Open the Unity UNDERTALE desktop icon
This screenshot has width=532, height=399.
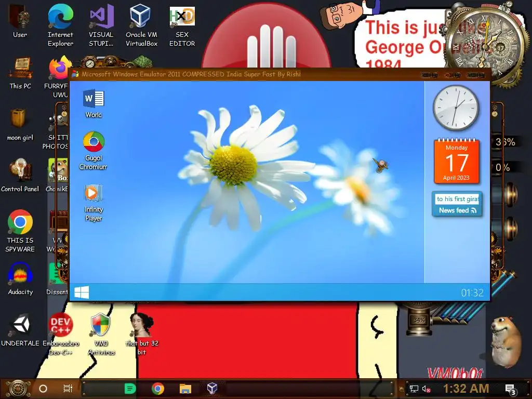[20, 330]
